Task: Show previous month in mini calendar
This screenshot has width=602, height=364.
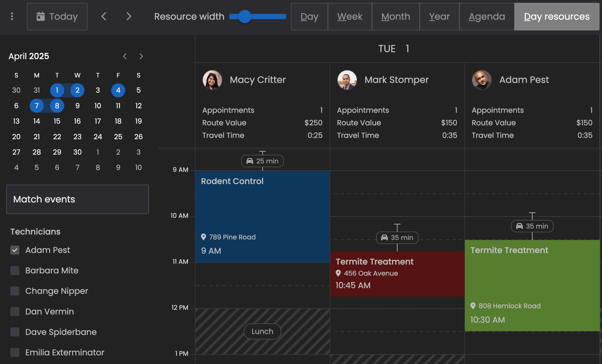Action: coord(125,56)
